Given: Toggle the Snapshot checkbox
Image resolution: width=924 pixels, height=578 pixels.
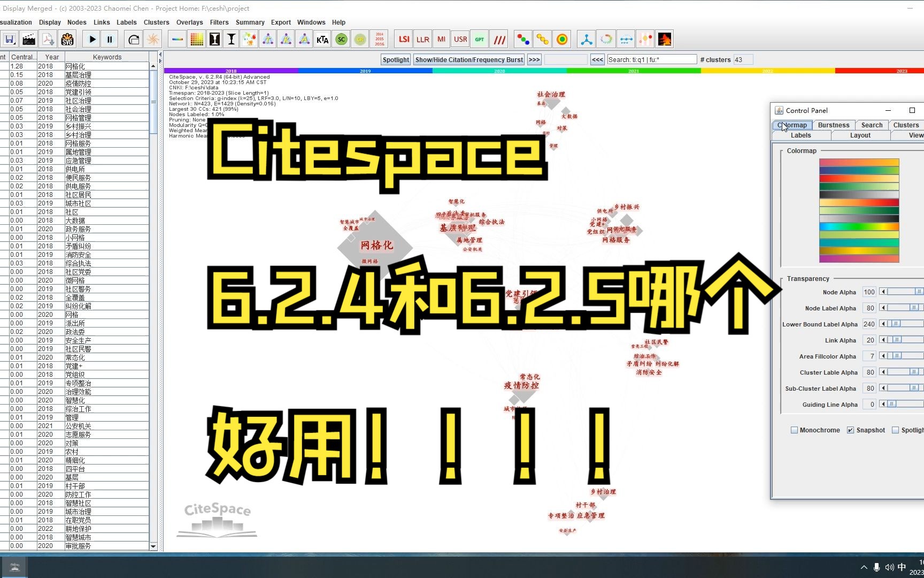Looking at the screenshot, I should coord(850,430).
